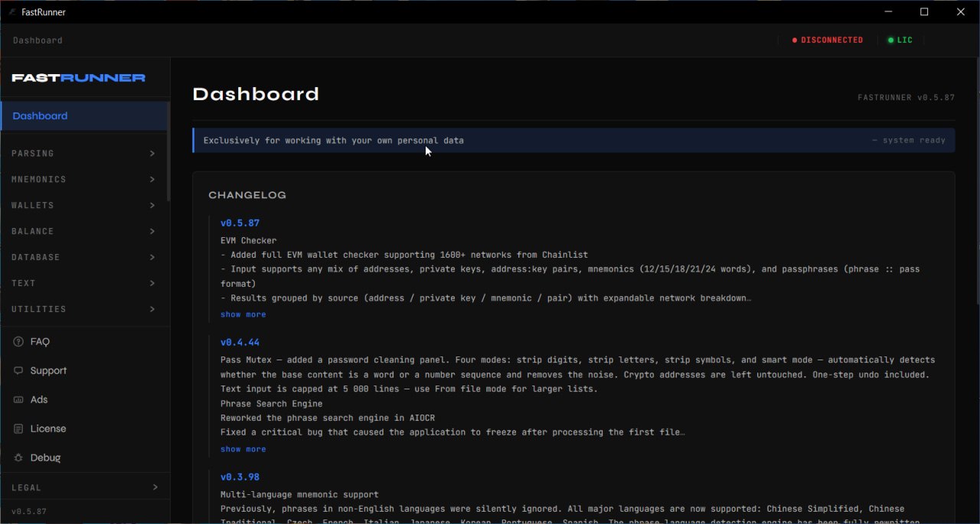Viewport: 980px width, 524px height.
Task: Click 'show more' under v0.4.44
Action: pyautogui.click(x=243, y=449)
